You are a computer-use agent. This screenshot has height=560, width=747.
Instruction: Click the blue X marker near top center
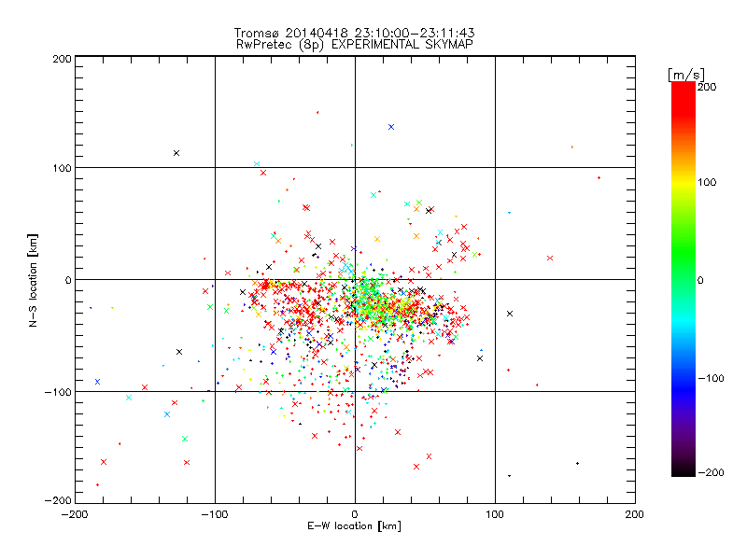click(x=391, y=127)
